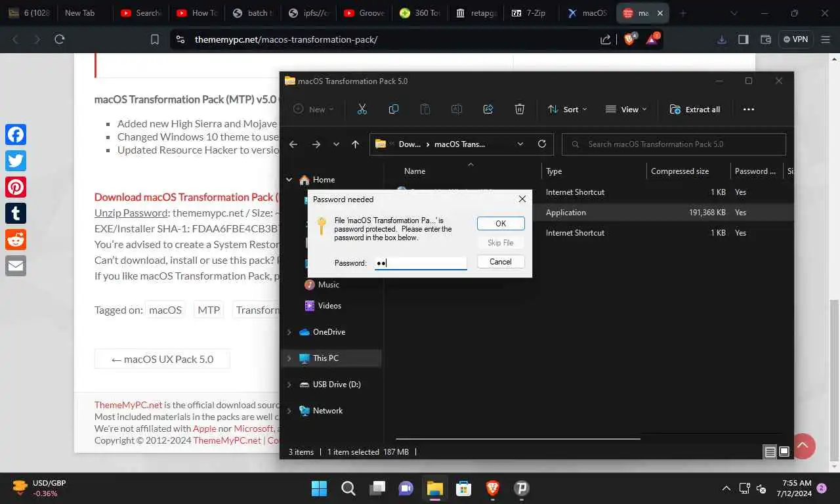Share page on Reddit
The height and width of the screenshot is (504, 840).
point(16,240)
